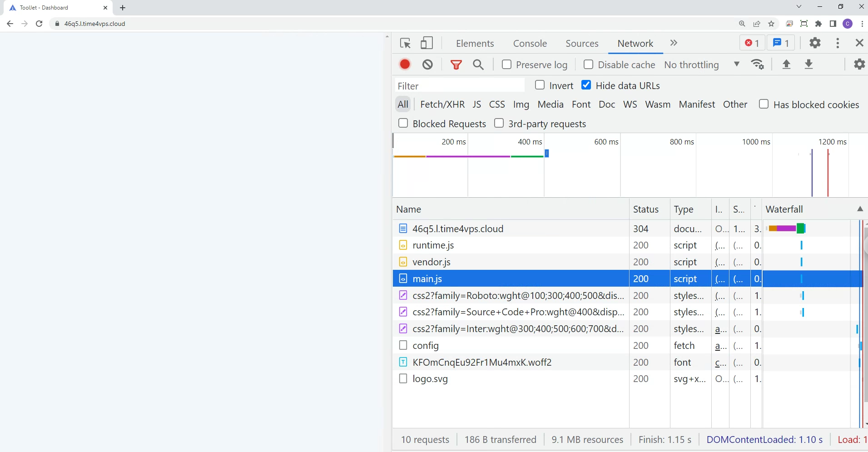Screen dimensions: 868x452
Task: Stop recording network log
Action: pos(405,65)
